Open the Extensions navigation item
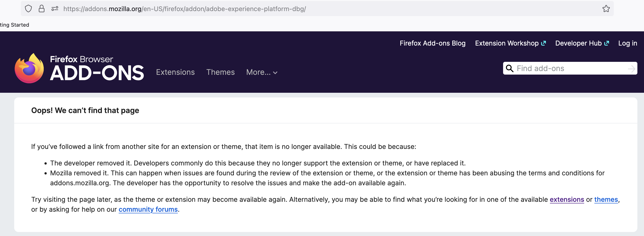644x236 pixels. click(x=175, y=72)
